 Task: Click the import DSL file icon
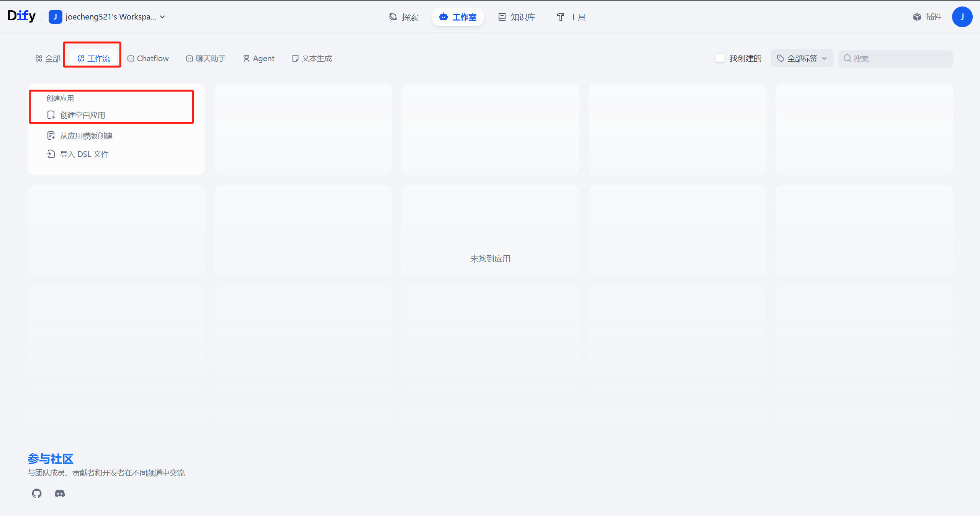(x=51, y=154)
